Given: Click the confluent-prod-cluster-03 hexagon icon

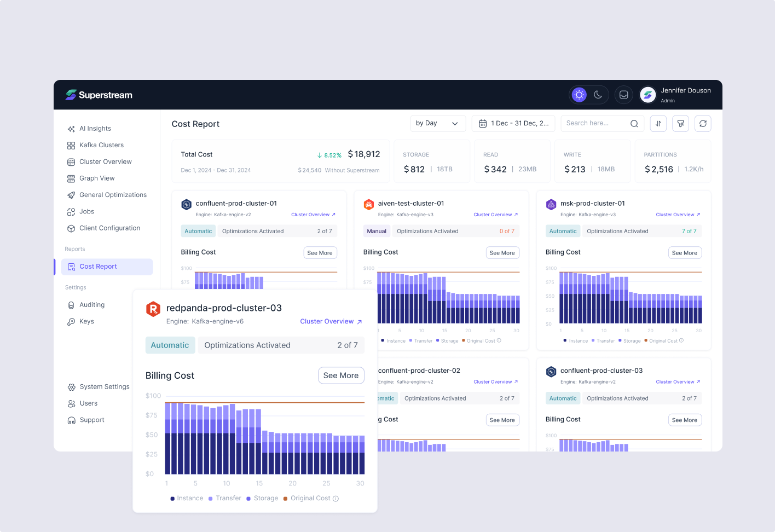Looking at the screenshot, I should [551, 372].
